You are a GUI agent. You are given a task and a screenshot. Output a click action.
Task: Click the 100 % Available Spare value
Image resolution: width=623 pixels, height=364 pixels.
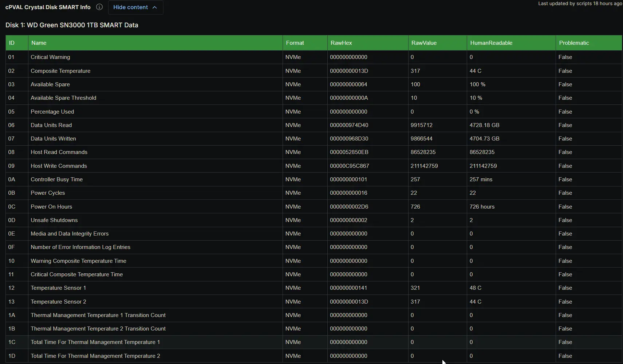(x=477, y=84)
